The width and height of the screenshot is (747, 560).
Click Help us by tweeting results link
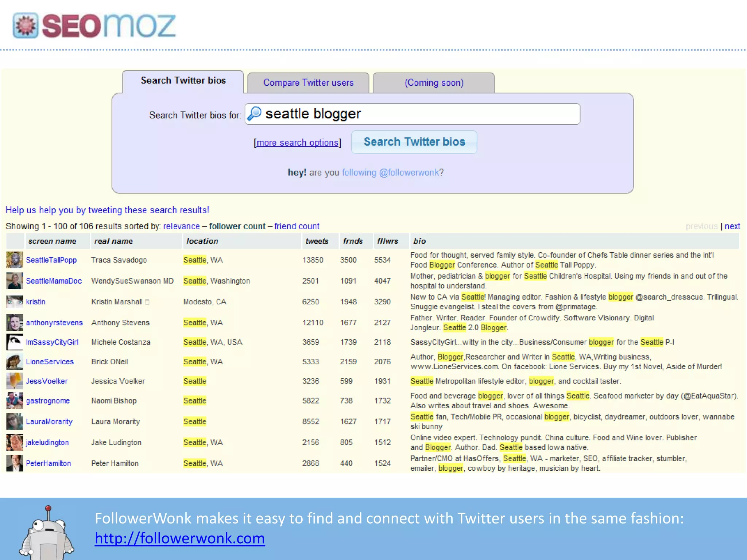coord(107,210)
